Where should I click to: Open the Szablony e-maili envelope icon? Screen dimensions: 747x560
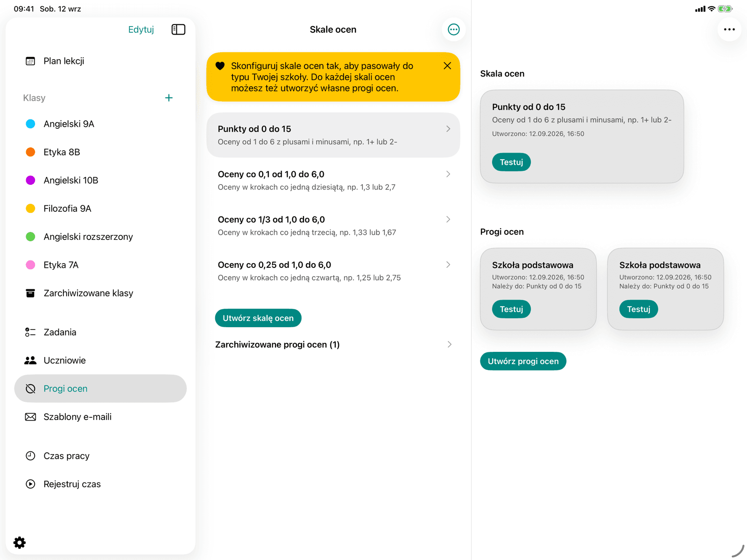point(30,417)
